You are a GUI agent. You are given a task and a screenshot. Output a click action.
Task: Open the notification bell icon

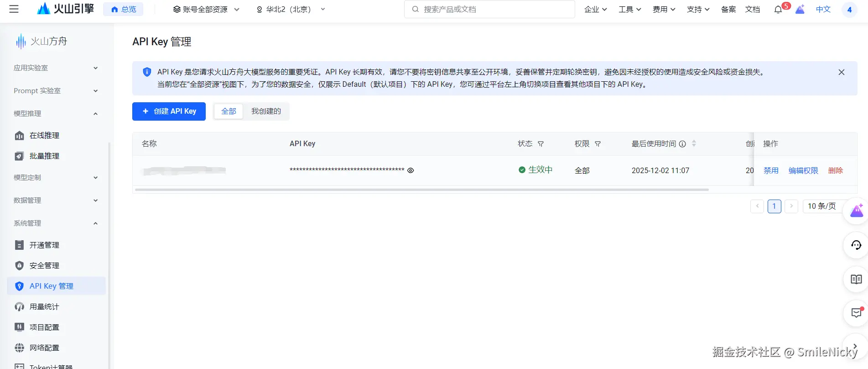coord(778,10)
